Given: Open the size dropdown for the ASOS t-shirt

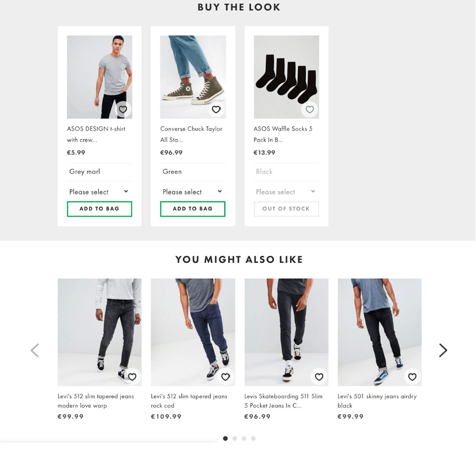Looking at the screenshot, I should tap(99, 192).
